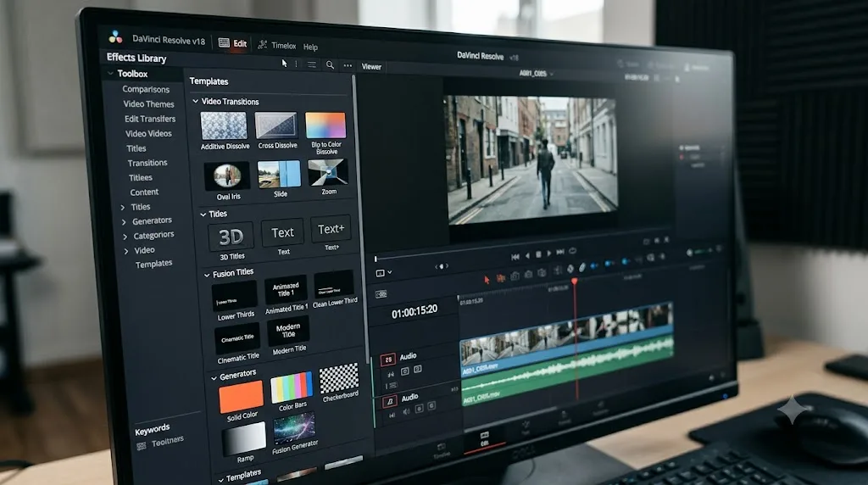The image size is (868, 485).
Task: Activate Trim Edit mode on timeline toolbar
Action: point(500,278)
